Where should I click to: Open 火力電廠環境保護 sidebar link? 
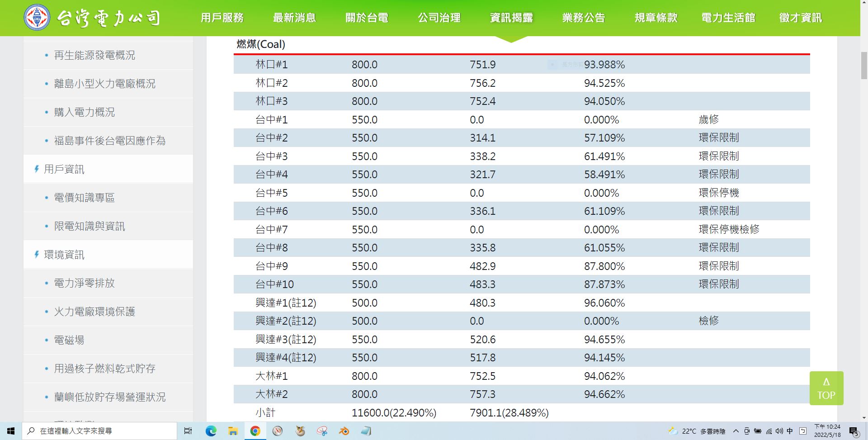click(x=94, y=312)
